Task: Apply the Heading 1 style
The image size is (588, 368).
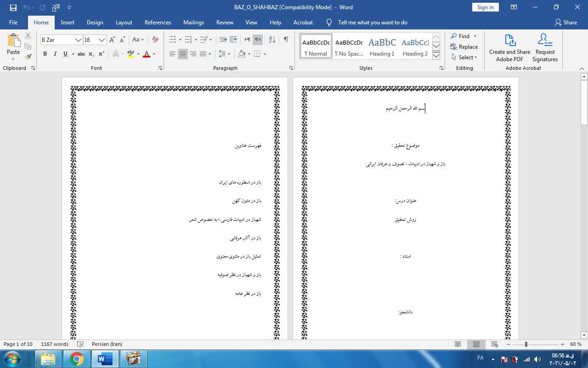Action: pyautogui.click(x=382, y=46)
